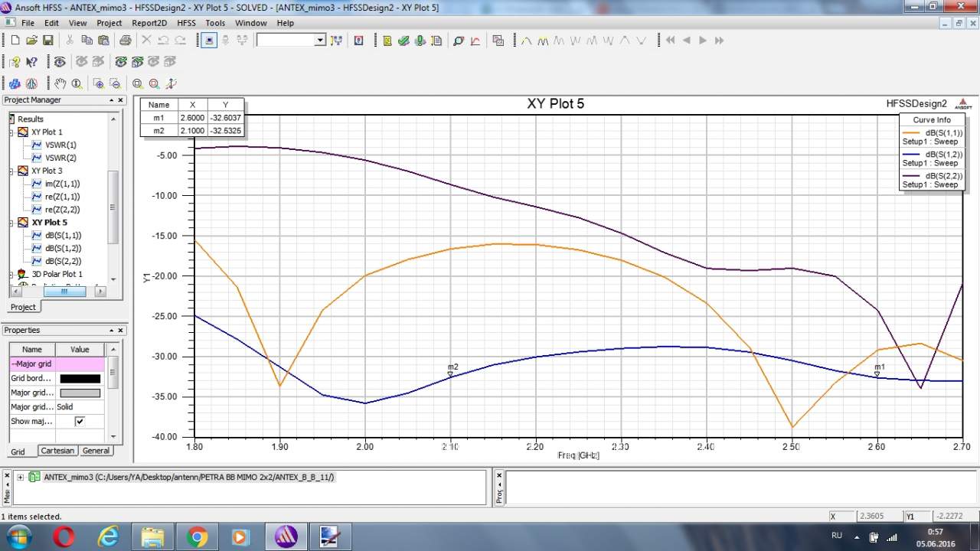Click the first marker curve icon
Image resolution: width=980 pixels, height=551 pixels.
click(x=526, y=41)
